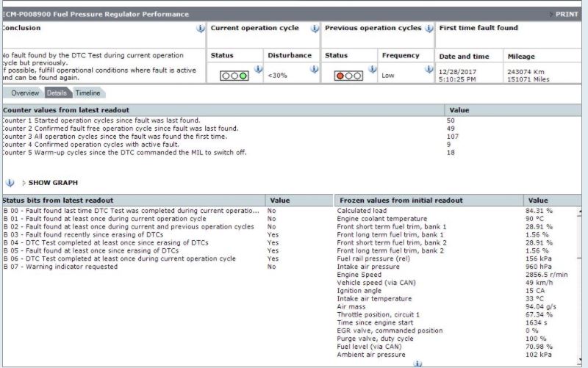Open info for Current operation cycle
The width and height of the screenshot is (588, 368).
(x=315, y=29)
